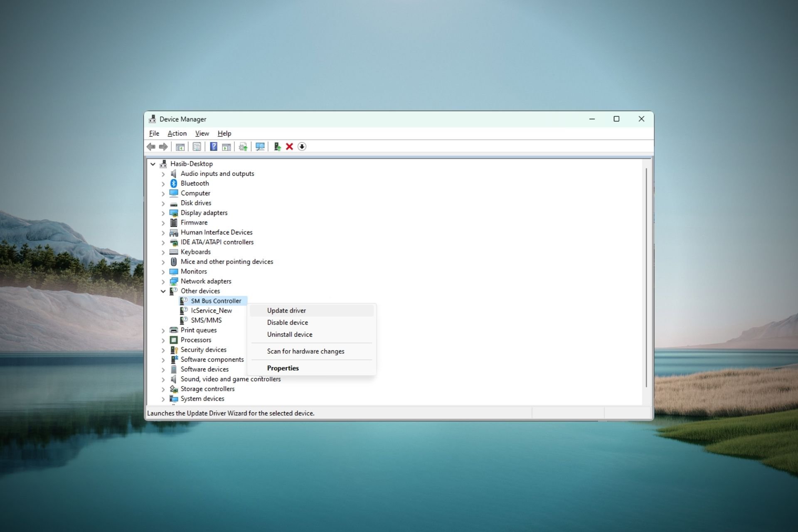Click the Storage controllers icon
798x532 pixels.
(x=174, y=389)
